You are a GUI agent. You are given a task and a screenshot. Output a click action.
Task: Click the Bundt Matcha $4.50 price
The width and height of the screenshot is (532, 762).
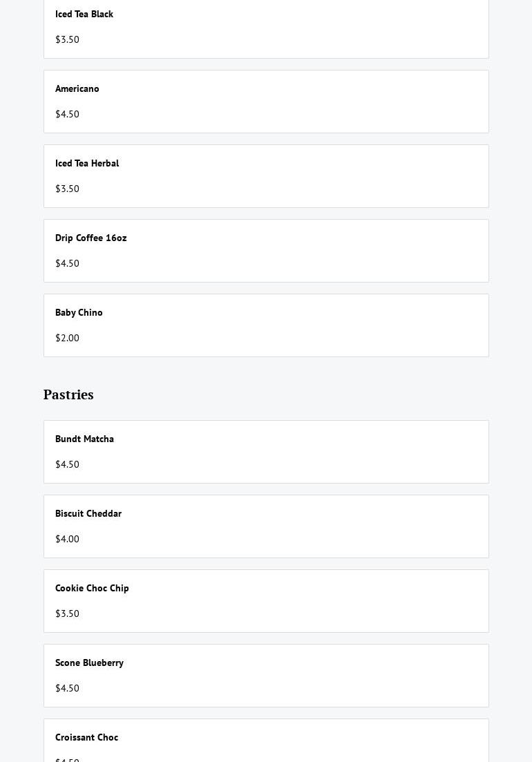(x=67, y=464)
